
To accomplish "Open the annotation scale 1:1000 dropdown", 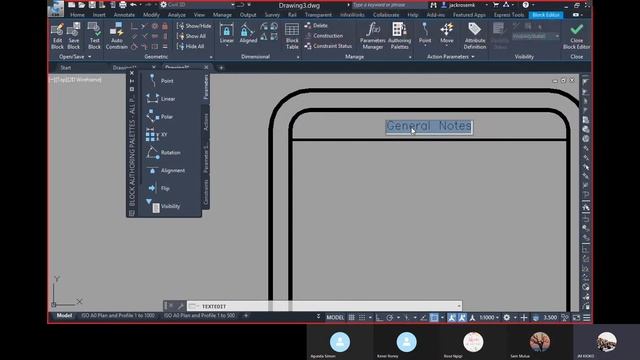I will (x=489, y=318).
